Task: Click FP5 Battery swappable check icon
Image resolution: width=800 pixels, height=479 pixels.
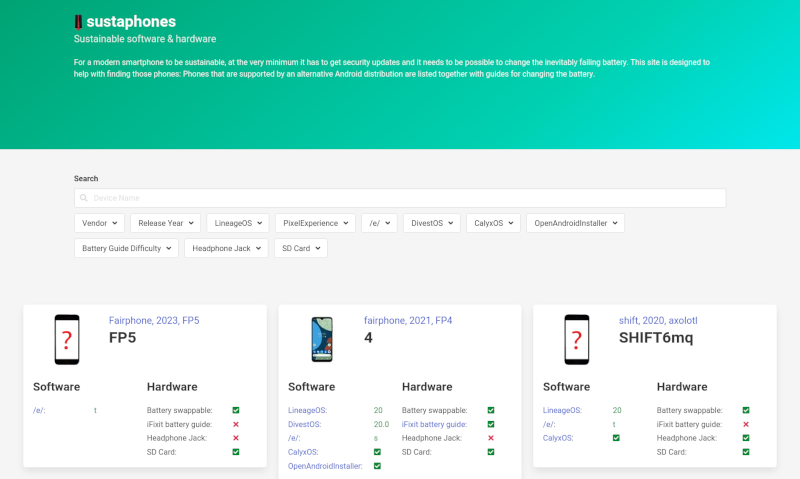Action: [236, 410]
